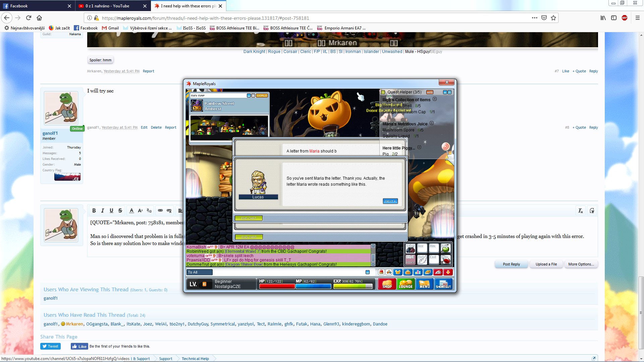Use red potion in Pdn quickslot
This screenshot has width=644, height=362.
(x=445, y=260)
